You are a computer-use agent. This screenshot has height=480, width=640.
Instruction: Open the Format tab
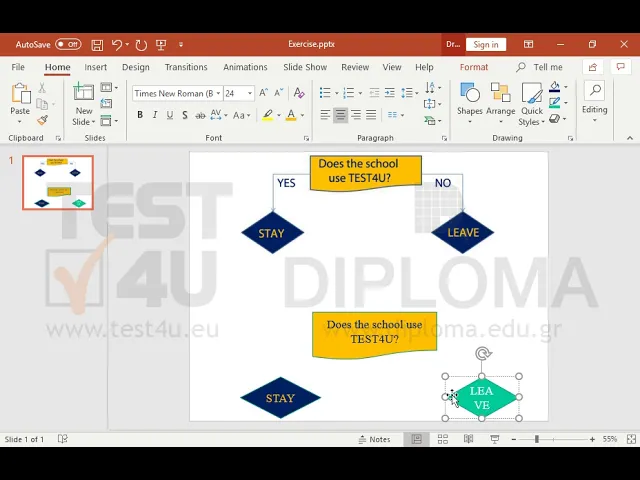(474, 67)
